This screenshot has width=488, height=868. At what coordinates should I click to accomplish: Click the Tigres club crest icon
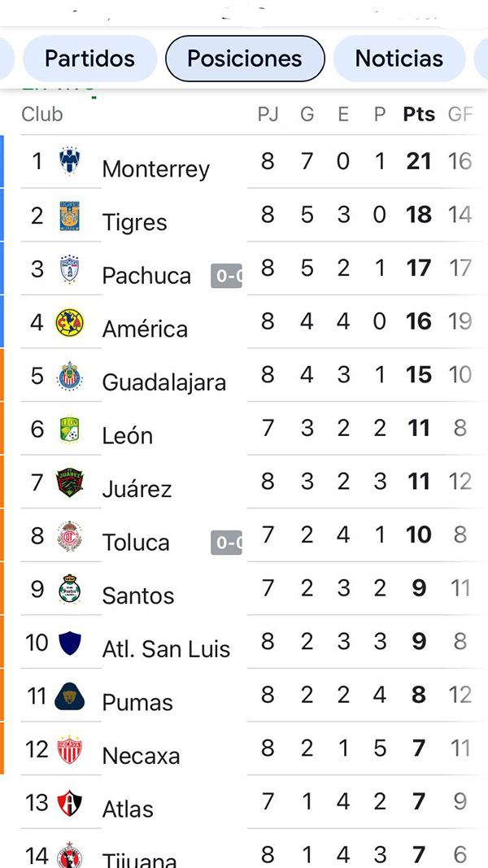[70, 215]
